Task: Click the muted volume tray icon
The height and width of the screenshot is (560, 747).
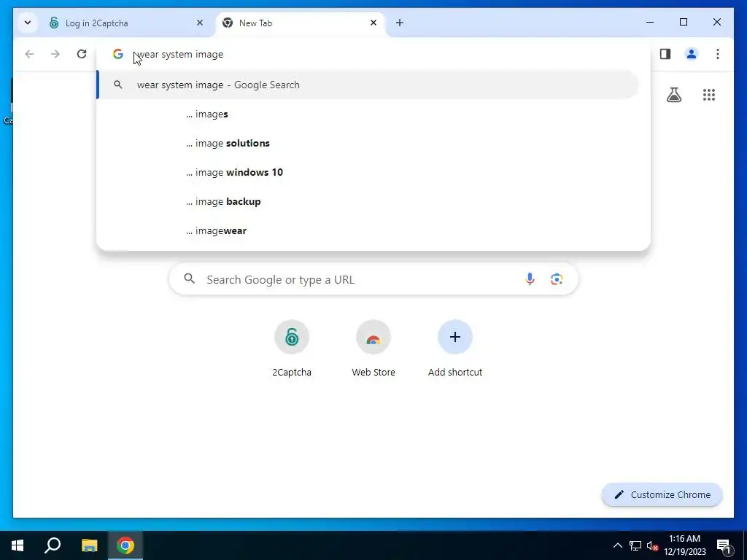Action: coord(652,545)
